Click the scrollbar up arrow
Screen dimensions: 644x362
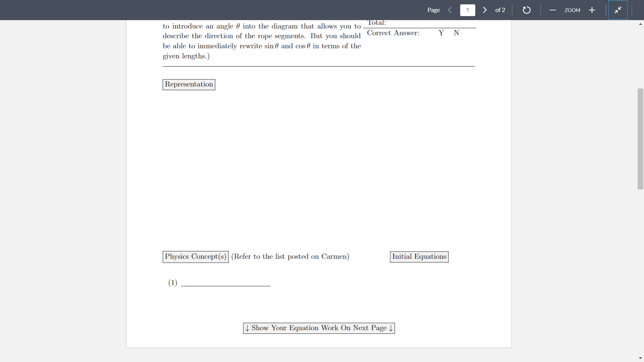pyautogui.click(x=640, y=24)
